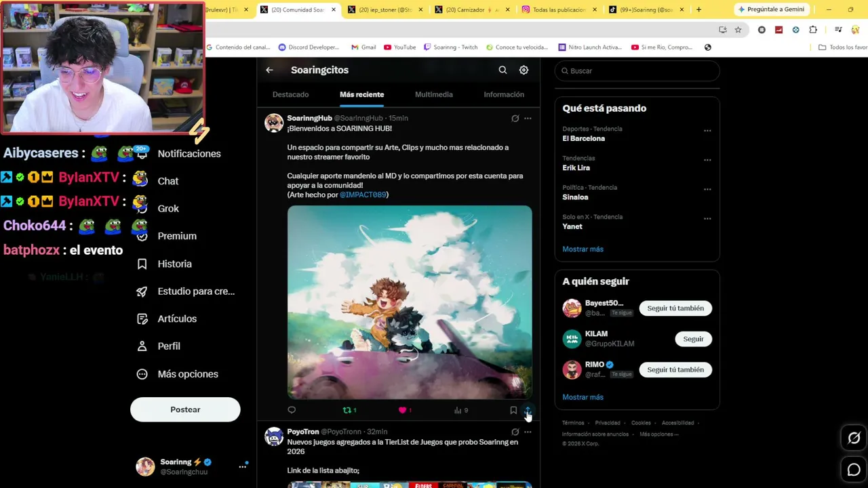Go back from the Soaringcitos community

coord(269,70)
